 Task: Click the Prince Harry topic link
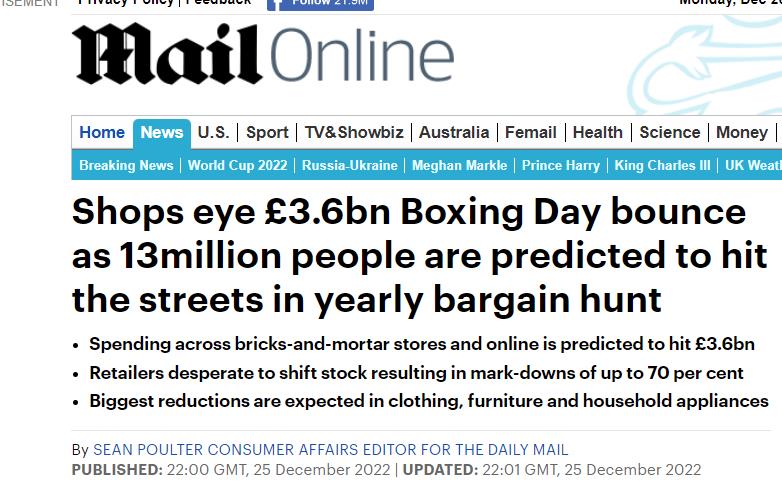pos(561,165)
